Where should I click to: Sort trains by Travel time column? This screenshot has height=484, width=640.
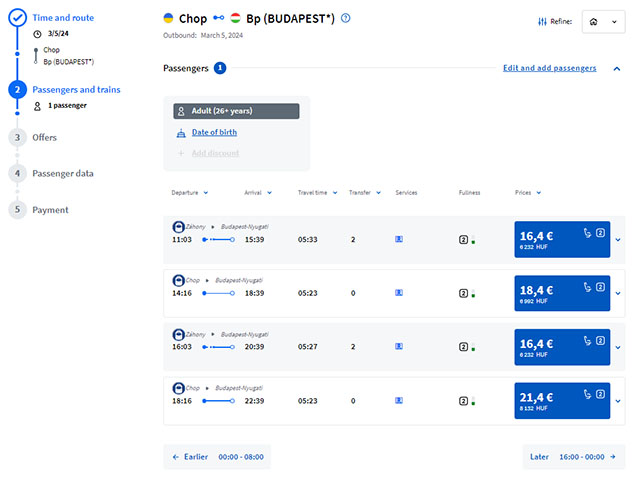click(318, 193)
